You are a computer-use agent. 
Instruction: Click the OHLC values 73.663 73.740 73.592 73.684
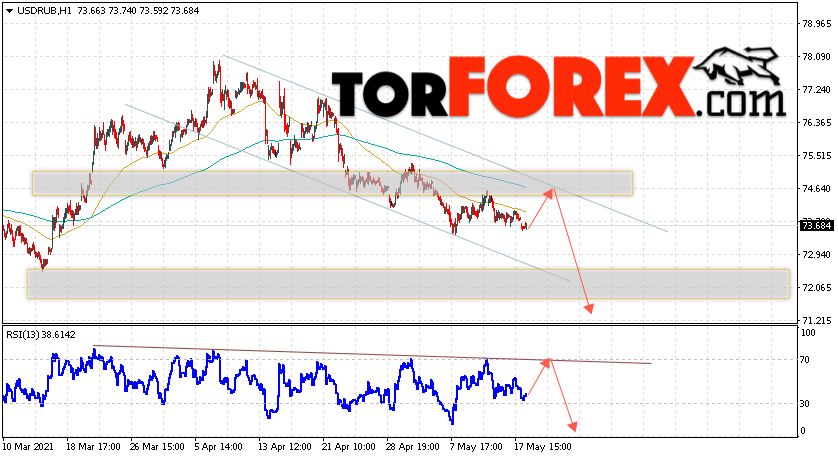[x=138, y=11]
